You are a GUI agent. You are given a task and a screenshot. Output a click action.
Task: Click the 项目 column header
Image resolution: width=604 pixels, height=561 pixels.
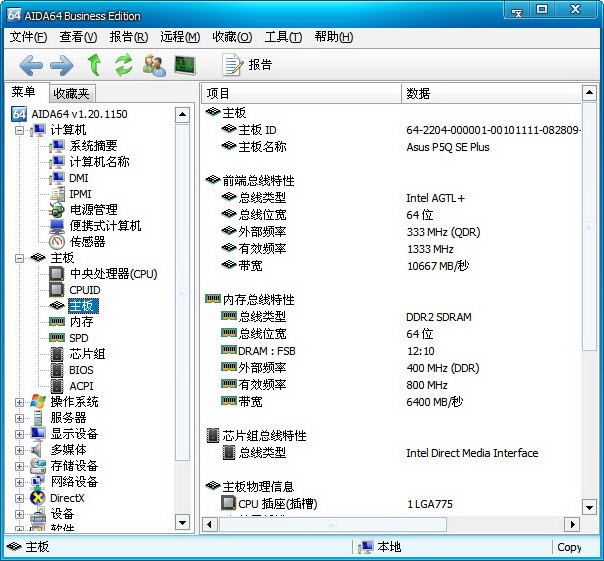[x=300, y=93]
